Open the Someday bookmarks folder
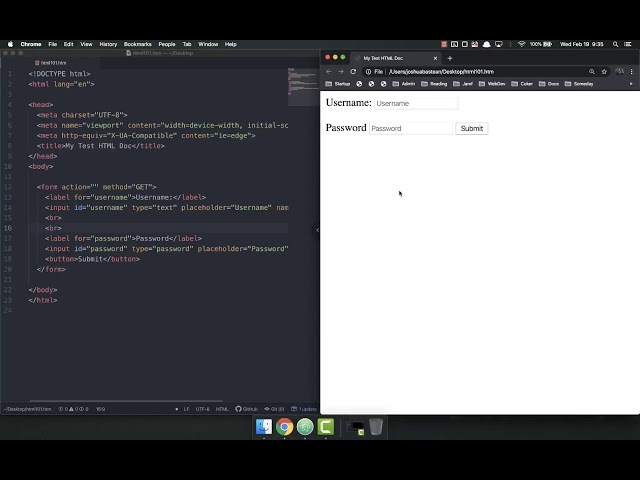The height and width of the screenshot is (480, 640). tap(579, 84)
